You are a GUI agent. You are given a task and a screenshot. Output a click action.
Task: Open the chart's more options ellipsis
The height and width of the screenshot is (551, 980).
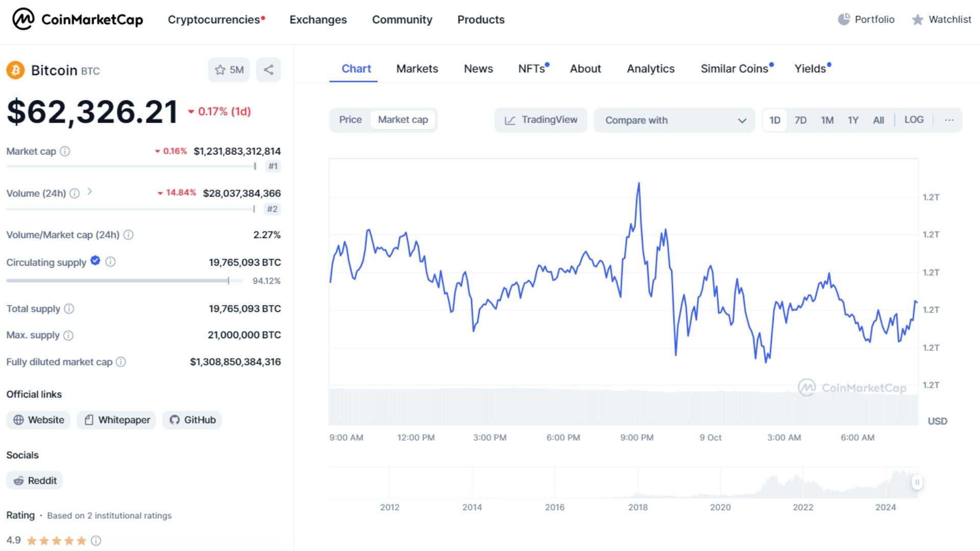point(949,119)
